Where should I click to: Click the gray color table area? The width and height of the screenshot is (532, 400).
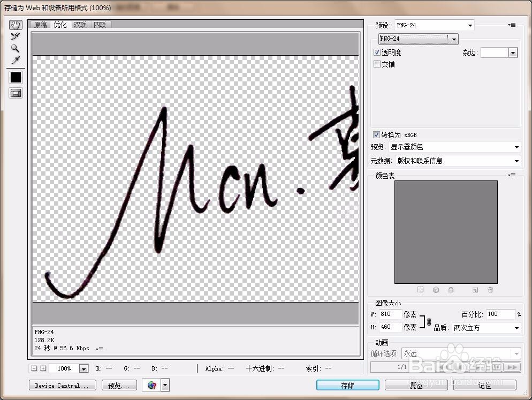446,232
